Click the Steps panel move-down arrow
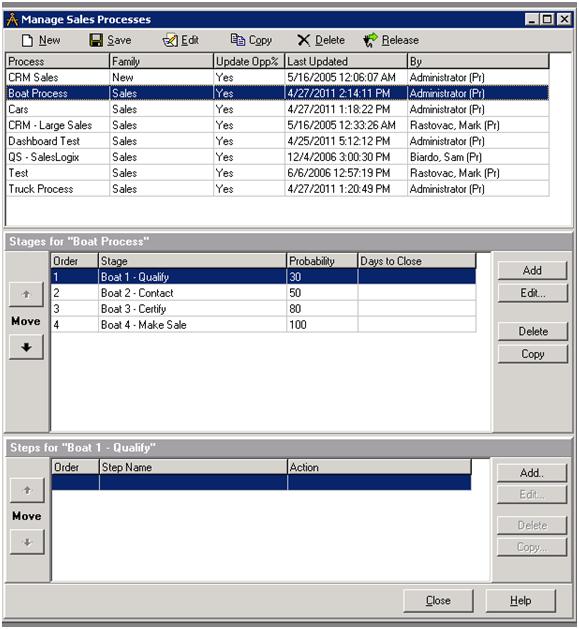The image size is (579, 629). point(27,542)
